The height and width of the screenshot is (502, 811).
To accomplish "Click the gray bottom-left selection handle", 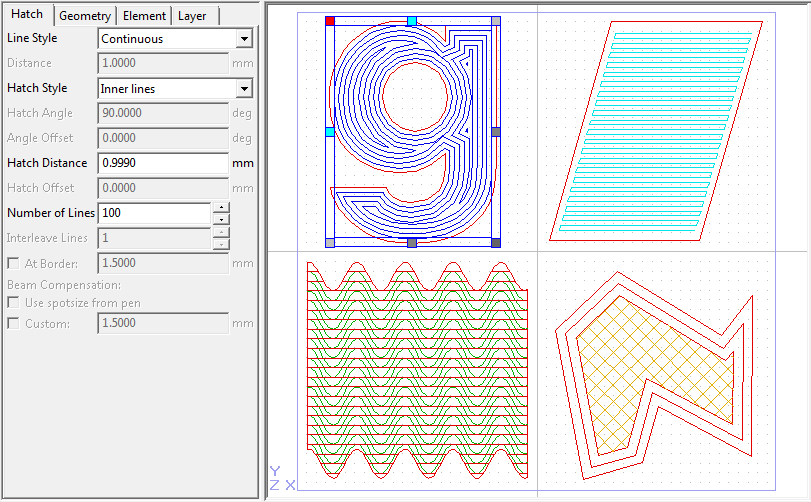I will tap(330, 242).
